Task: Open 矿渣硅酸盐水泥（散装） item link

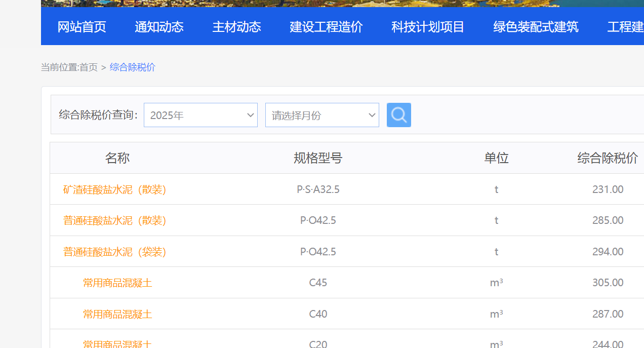Action: click(115, 189)
